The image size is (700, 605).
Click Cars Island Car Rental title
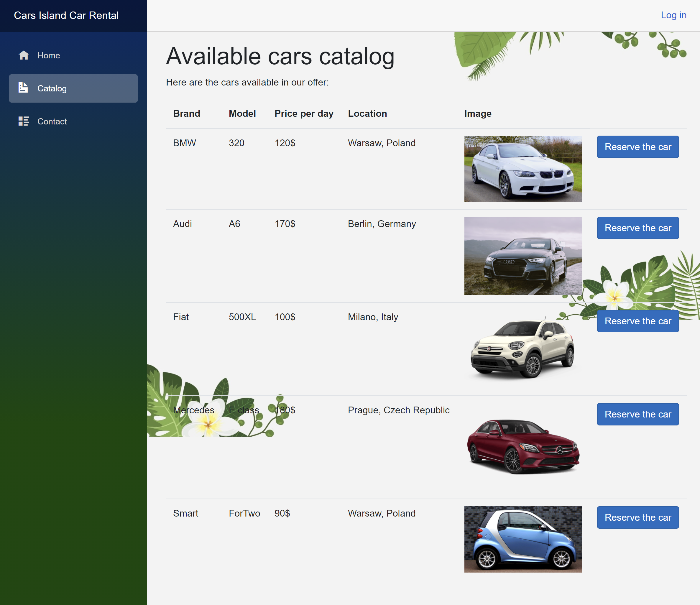pos(66,16)
